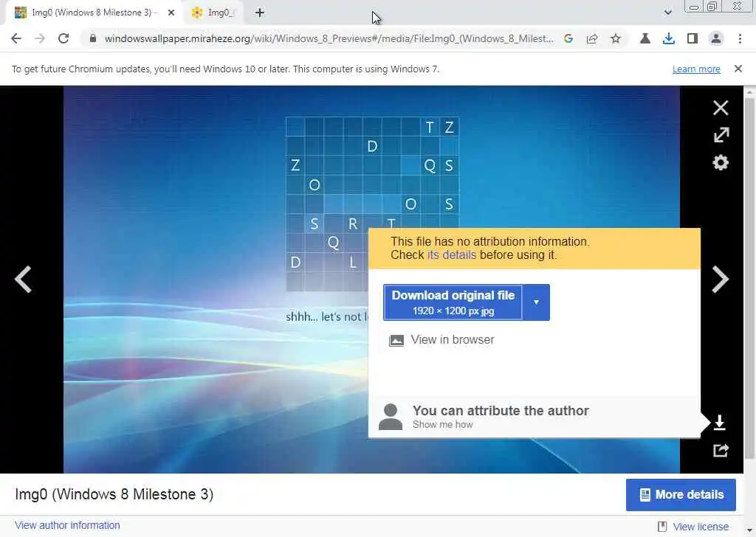Click the share page icon in address bar
This screenshot has width=756, height=537.
tap(592, 38)
